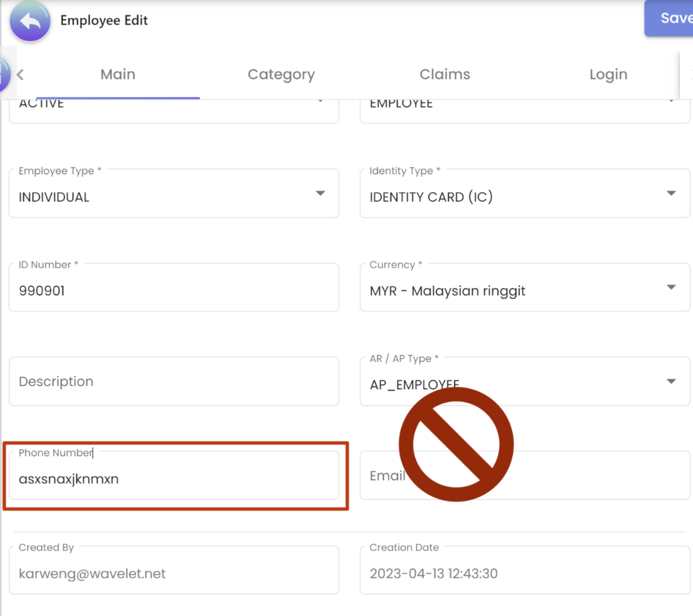Expand the Currency dropdown arrow

click(671, 287)
